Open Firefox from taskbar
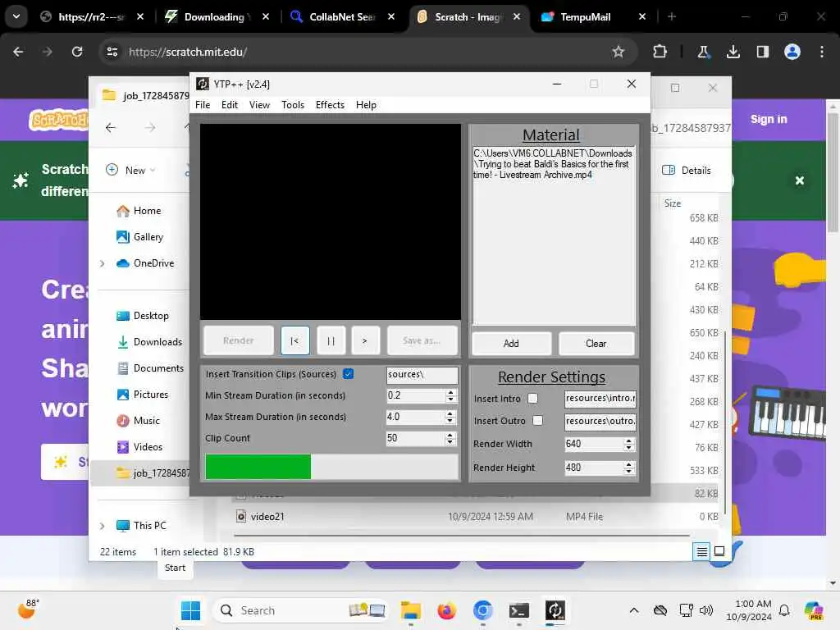The height and width of the screenshot is (630, 840). (x=446, y=610)
